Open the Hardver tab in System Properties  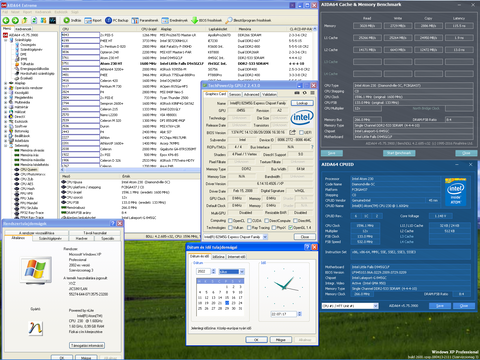click(x=82, y=238)
